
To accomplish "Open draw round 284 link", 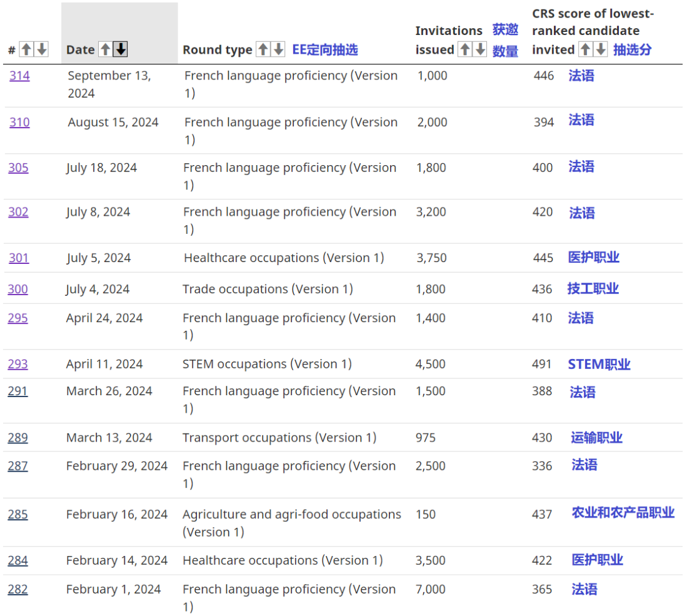I will (x=18, y=560).
